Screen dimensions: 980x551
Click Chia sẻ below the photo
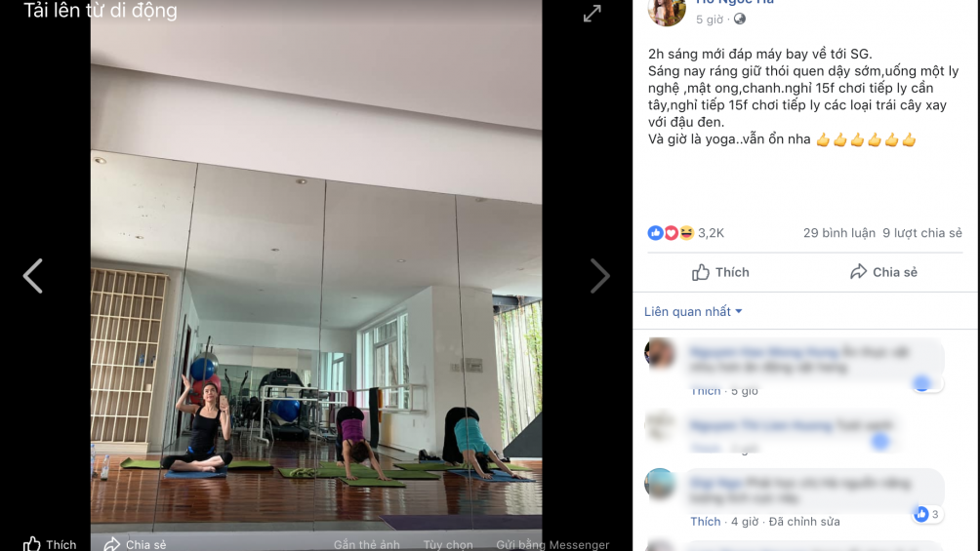tap(135, 544)
